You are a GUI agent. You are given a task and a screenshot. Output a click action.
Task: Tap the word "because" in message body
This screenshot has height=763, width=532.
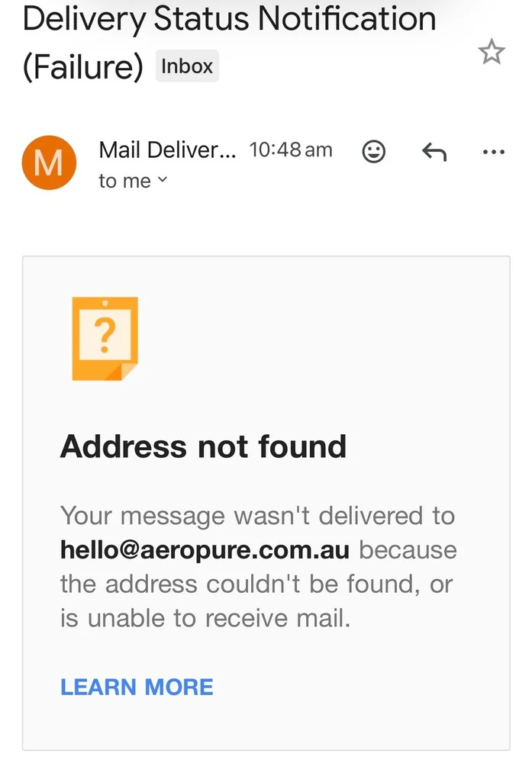tap(408, 550)
